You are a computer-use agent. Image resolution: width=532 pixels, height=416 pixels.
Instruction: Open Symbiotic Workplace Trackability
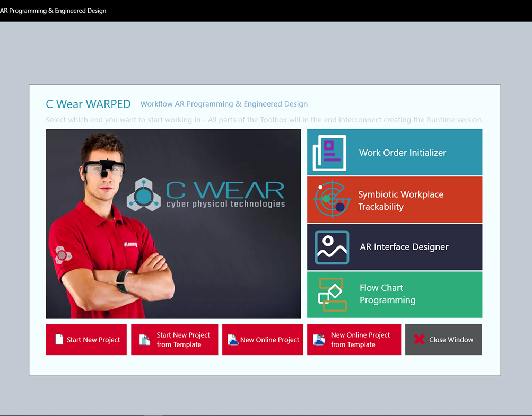pos(395,200)
